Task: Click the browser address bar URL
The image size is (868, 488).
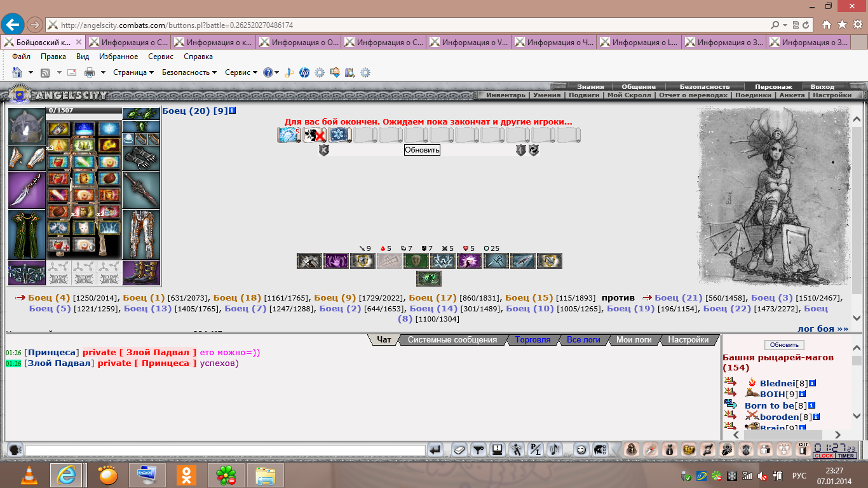Action: coord(177,25)
